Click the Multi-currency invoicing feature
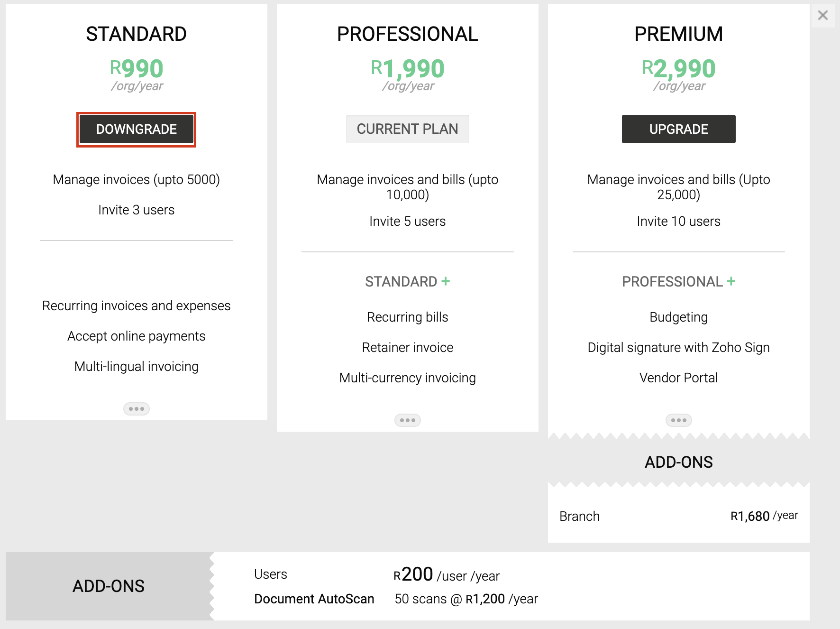The image size is (840, 629). [407, 378]
